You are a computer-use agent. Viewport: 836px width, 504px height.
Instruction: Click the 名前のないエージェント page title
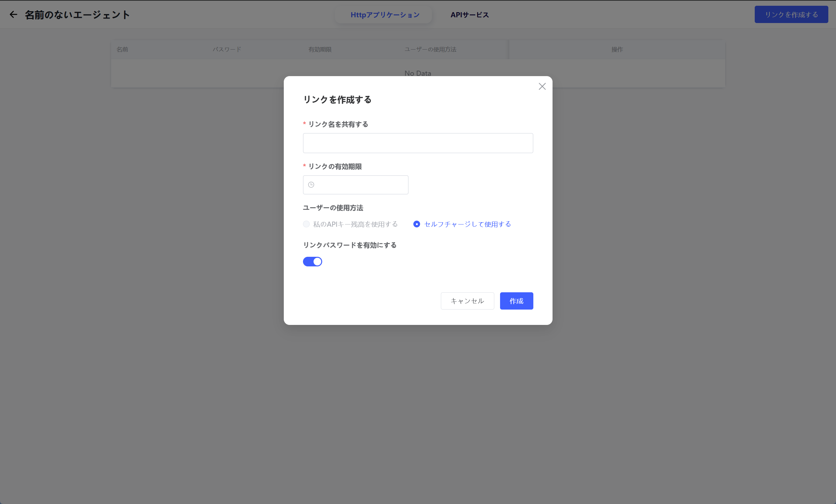(77, 15)
